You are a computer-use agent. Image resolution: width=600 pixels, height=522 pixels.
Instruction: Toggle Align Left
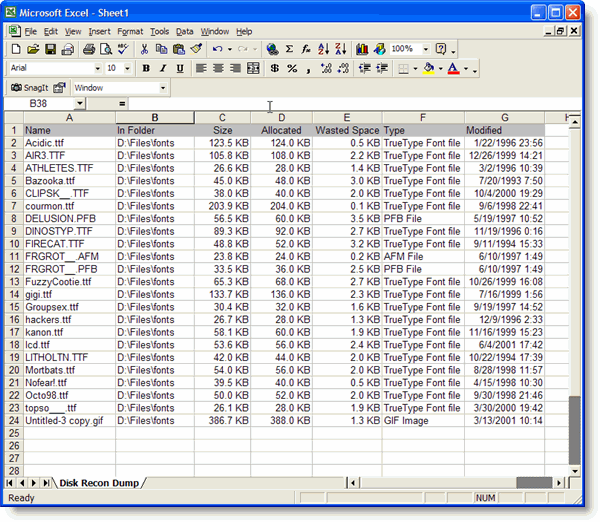point(201,69)
